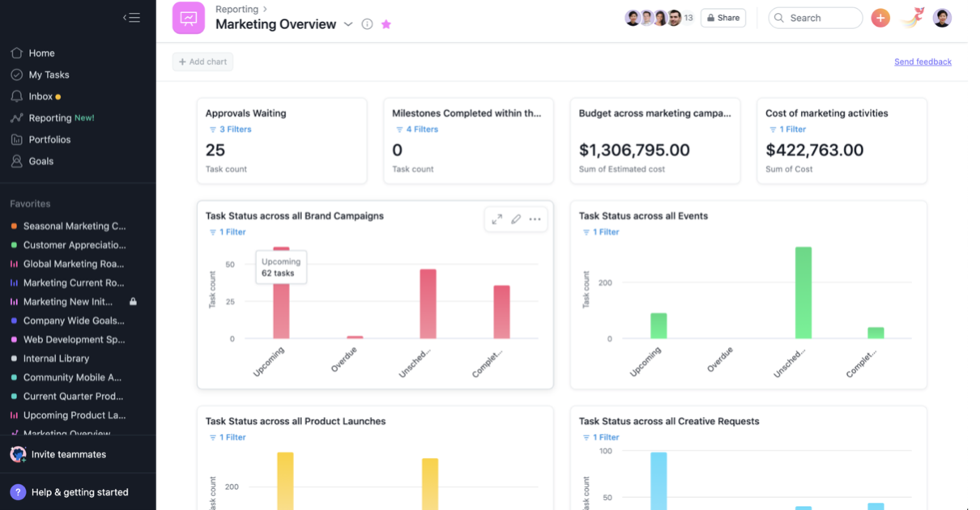This screenshot has width=980, height=510.
Task: Click the tall blue bar in Creative Requests
Action: 658,481
